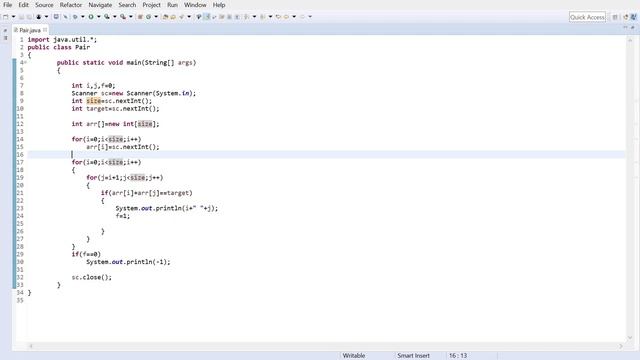Viewport: 640px width, 360px height.
Task: Click the vertical scrollbar up arrow
Action: [x=630, y=40]
